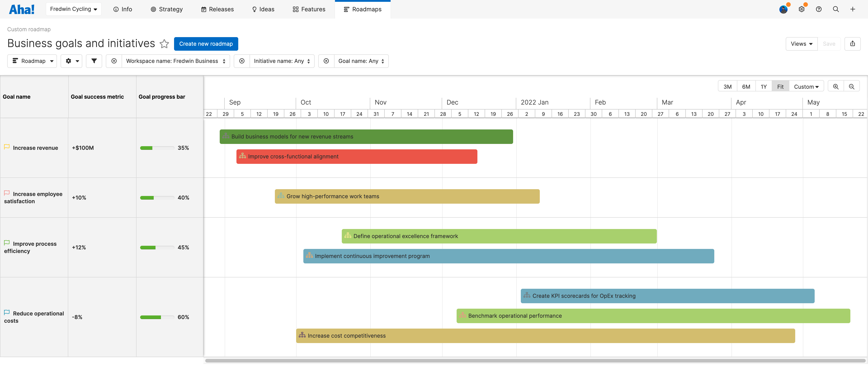
Task: Switch the timeline view to 1Y
Action: [x=764, y=86]
